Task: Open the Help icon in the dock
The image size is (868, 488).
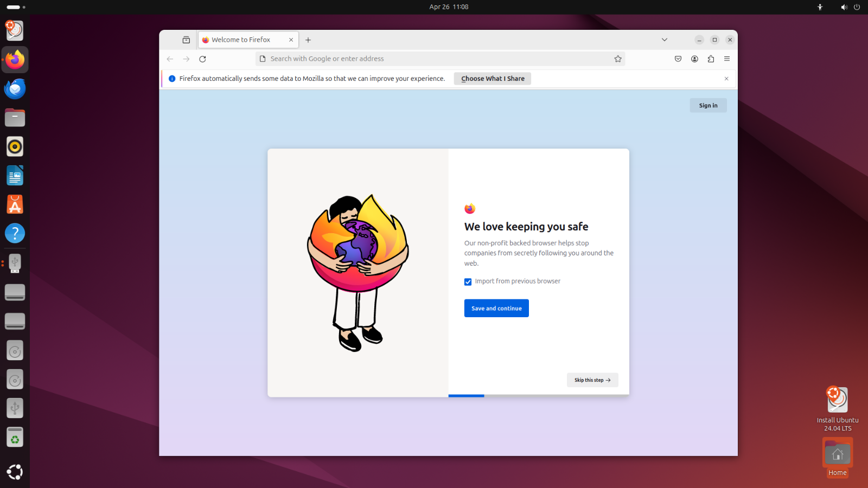Action: [15, 234]
